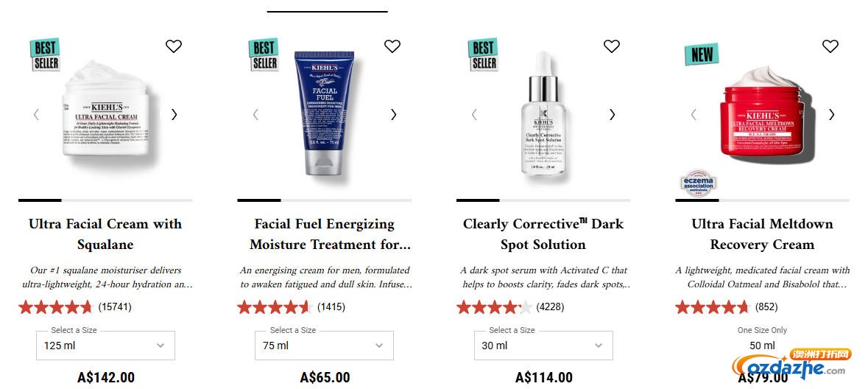Add Ultra Facial Cream to wishlist heart
Image resolution: width=868 pixels, height=389 pixels.
point(174,46)
